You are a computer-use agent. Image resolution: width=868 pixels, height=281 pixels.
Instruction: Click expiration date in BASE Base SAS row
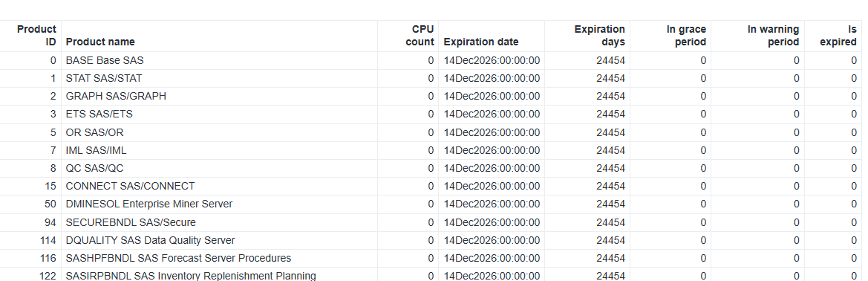tap(492, 60)
